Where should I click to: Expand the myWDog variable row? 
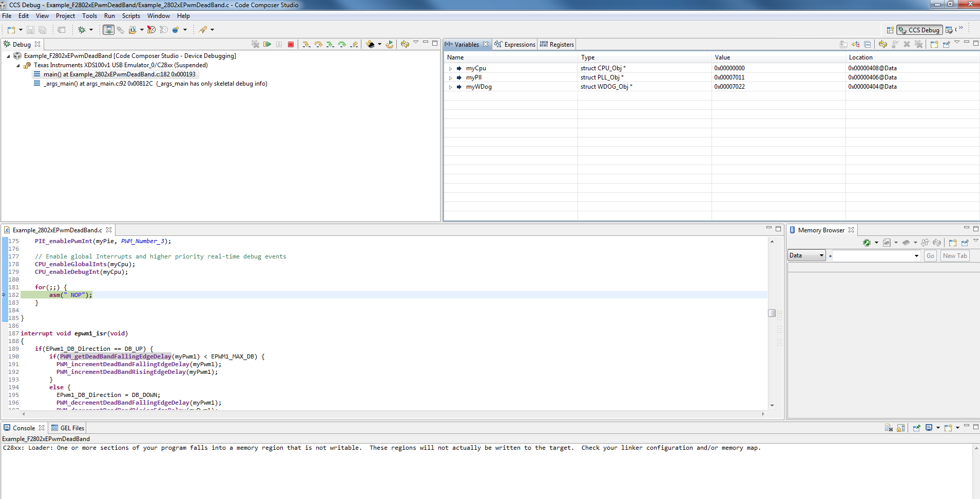[x=451, y=87]
